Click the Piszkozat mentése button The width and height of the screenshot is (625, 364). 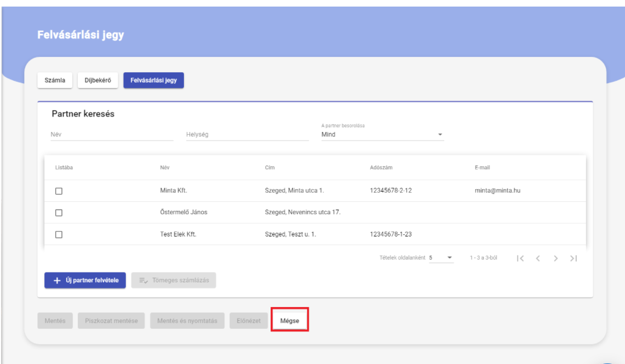pos(111,321)
